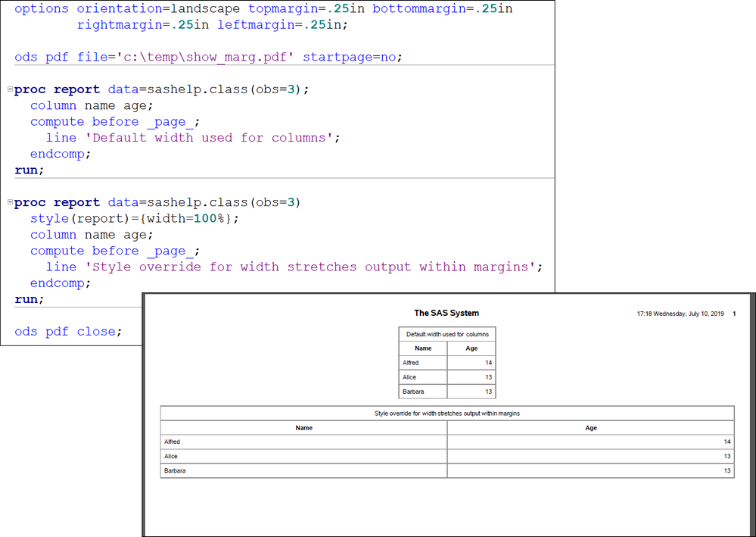Screen dimensions: 756x537
Task: Click 'Name' header in the full-width table
Action: [x=303, y=428]
